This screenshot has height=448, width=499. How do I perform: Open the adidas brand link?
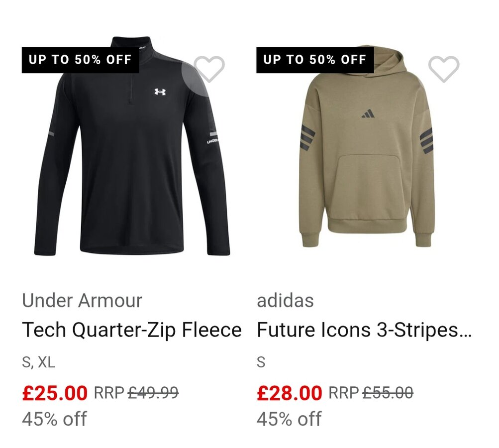point(285,301)
